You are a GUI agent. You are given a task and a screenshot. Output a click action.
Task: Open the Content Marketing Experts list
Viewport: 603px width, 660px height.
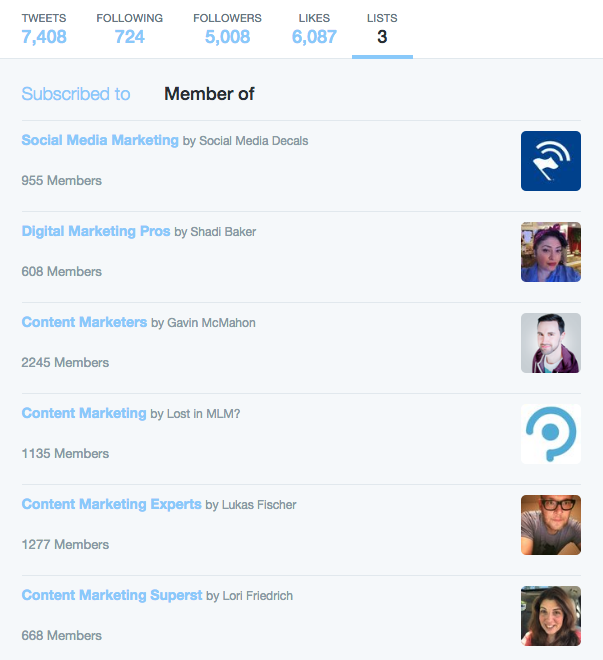[x=112, y=504]
